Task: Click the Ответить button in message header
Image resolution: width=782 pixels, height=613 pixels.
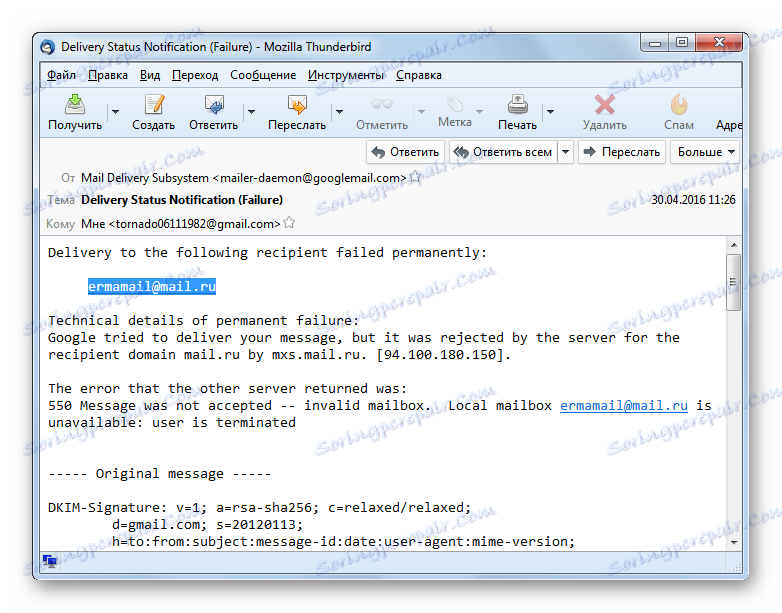Action: coord(405,152)
